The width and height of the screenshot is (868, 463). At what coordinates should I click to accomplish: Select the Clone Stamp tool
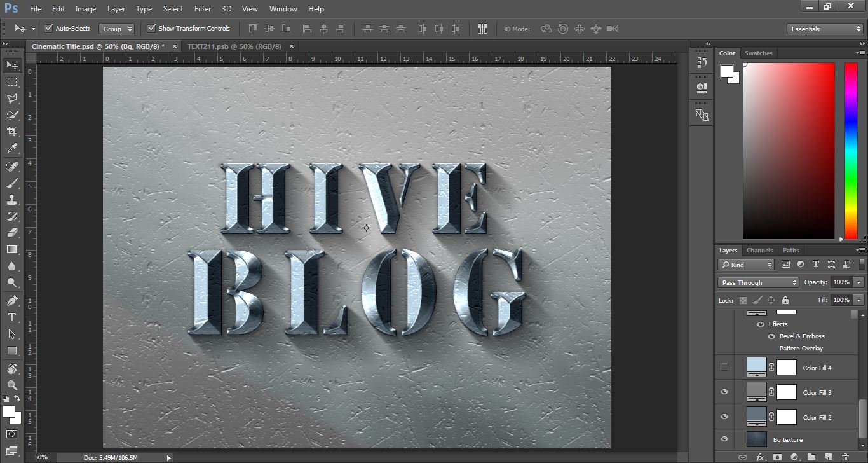[x=12, y=200]
